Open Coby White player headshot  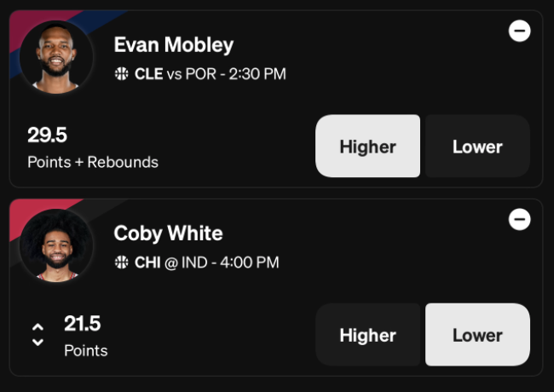[x=56, y=245]
